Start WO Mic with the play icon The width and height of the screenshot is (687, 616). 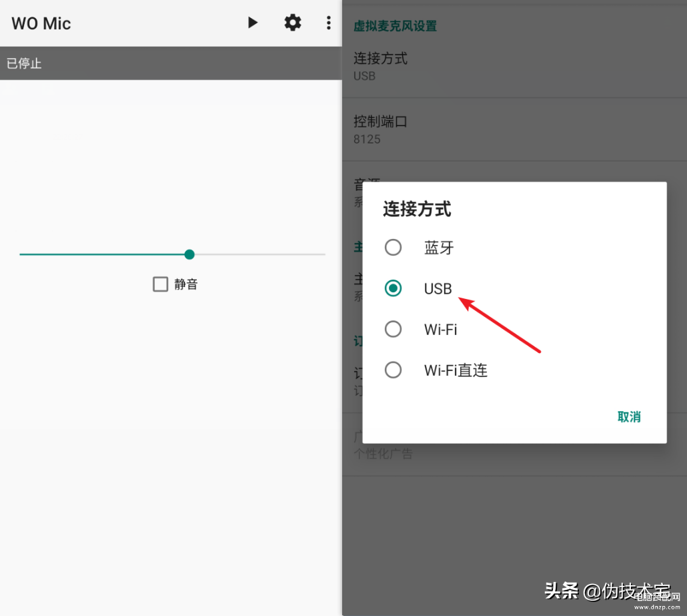point(252,23)
